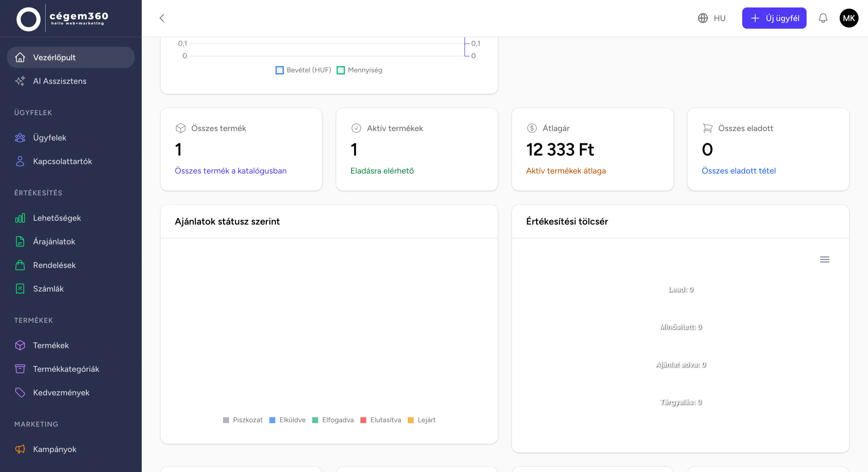
Task: Click the Új ügyfél button
Action: 774,18
